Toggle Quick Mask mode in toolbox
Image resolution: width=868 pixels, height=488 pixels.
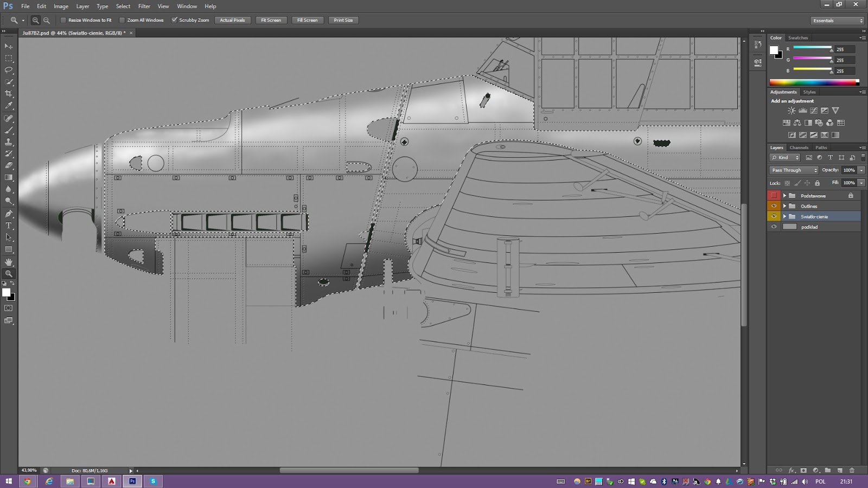point(9,308)
